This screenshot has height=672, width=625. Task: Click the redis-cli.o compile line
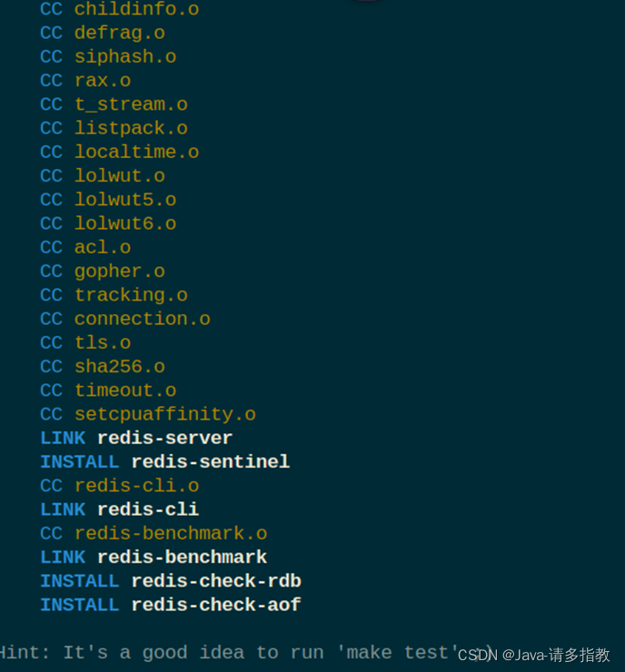(x=136, y=486)
